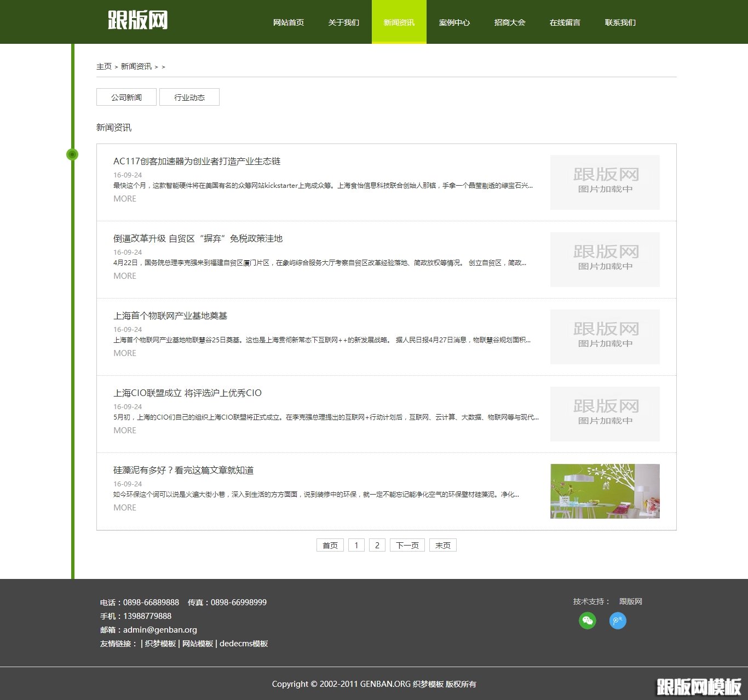
Task: Open the 织梦模板 friendly link in footer
Action: pos(160,644)
